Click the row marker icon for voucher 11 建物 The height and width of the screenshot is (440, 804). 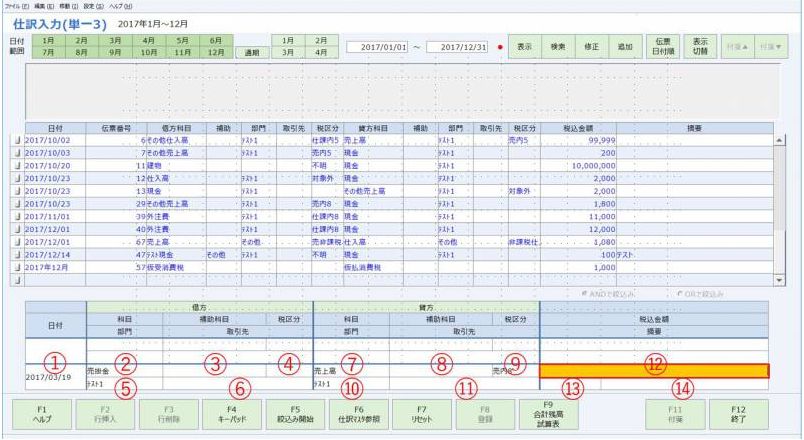[17, 166]
